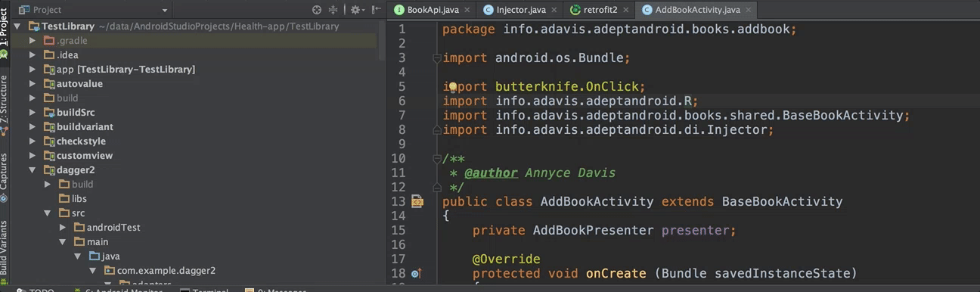
Task: Collapse the com.example.dagger2 package
Action: pos(93,270)
